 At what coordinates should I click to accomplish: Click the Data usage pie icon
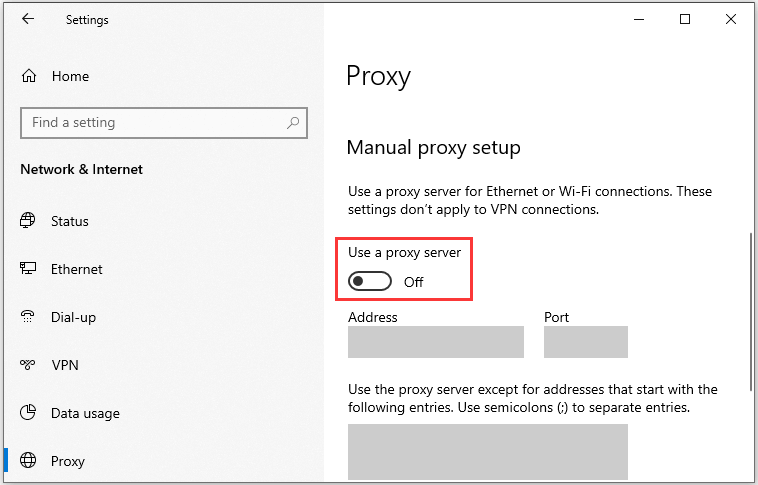coord(28,412)
